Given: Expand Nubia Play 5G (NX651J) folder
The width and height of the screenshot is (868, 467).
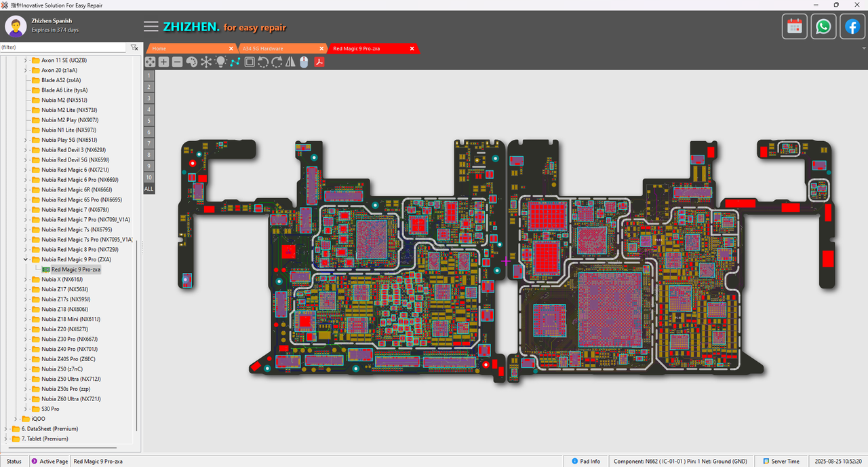Looking at the screenshot, I should pyautogui.click(x=26, y=140).
